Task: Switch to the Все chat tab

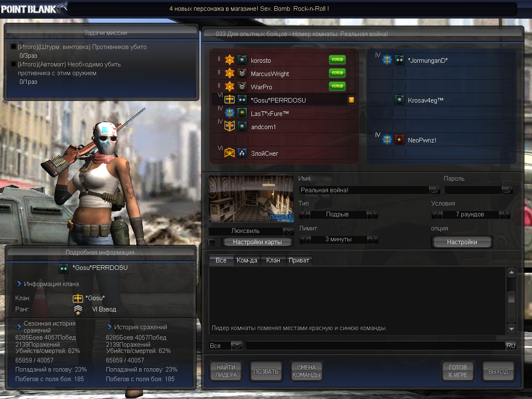Action: pyautogui.click(x=221, y=260)
